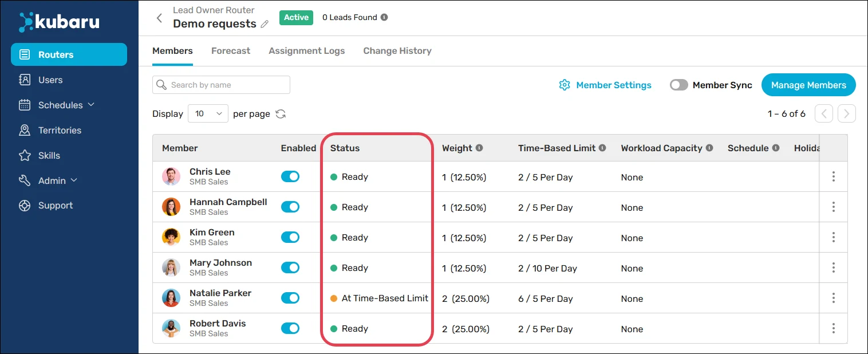Open the three-dot menu for Hannah Campbell

[x=834, y=207]
